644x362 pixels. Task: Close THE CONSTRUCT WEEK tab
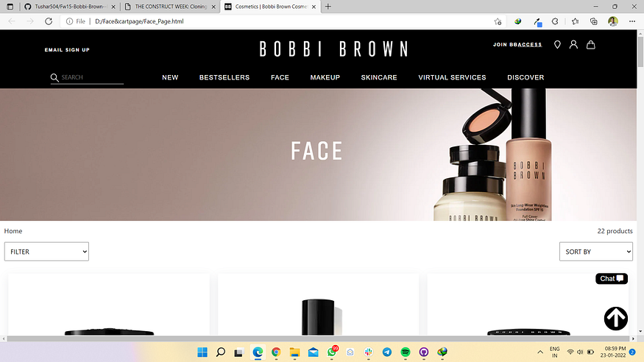[x=213, y=7]
